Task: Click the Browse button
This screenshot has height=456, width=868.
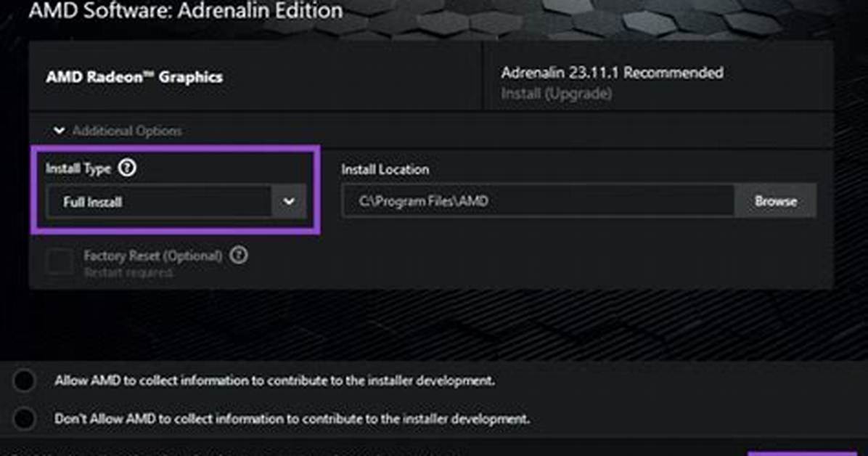Action: pyautogui.click(x=776, y=200)
